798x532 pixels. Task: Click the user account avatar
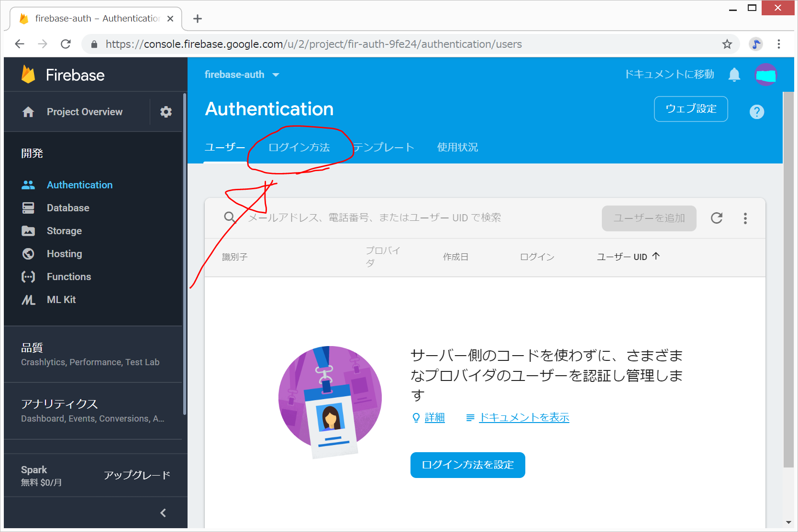point(765,75)
